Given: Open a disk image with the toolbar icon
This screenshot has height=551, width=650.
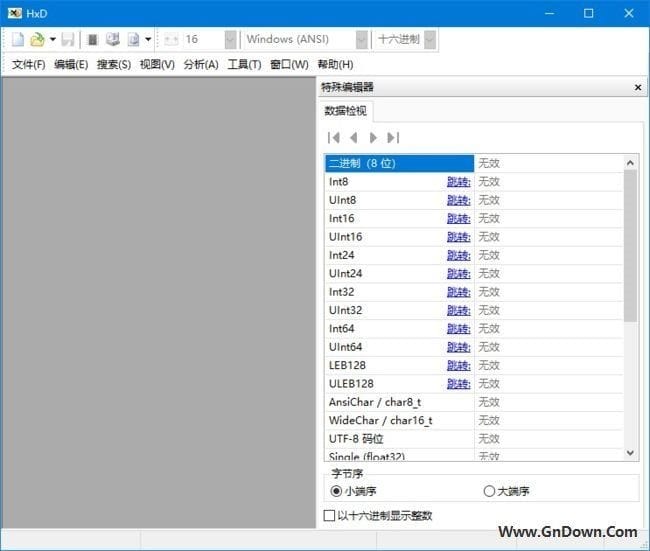Looking at the screenshot, I should pyautogui.click(x=133, y=39).
